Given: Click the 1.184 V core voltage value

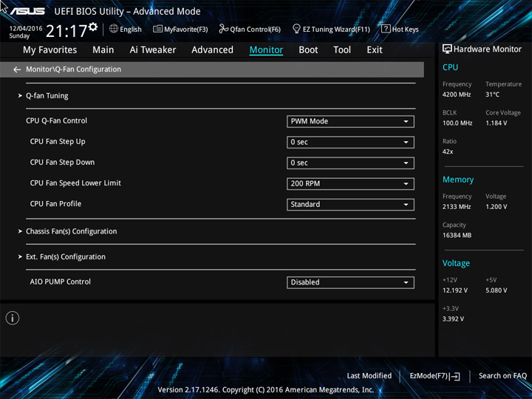Looking at the screenshot, I should [x=496, y=123].
